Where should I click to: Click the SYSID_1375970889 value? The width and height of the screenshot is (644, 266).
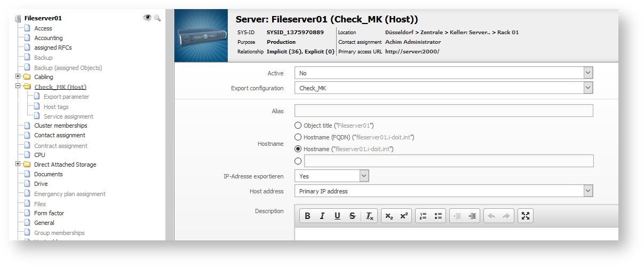[295, 33]
